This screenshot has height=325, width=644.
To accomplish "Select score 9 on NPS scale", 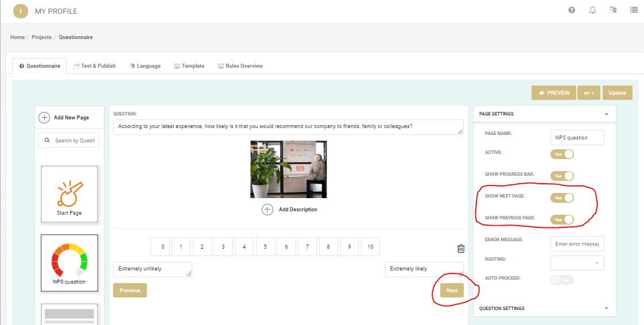I will tap(349, 246).
